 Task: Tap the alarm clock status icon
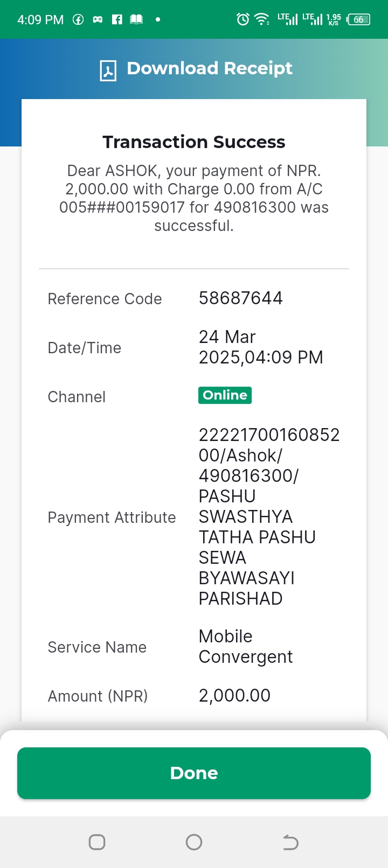tap(243, 19)
